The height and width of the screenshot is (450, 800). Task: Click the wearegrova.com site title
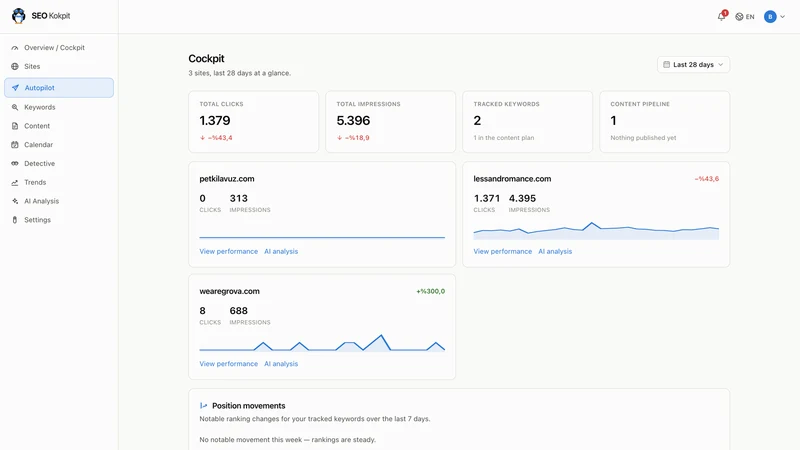(230, 291)
